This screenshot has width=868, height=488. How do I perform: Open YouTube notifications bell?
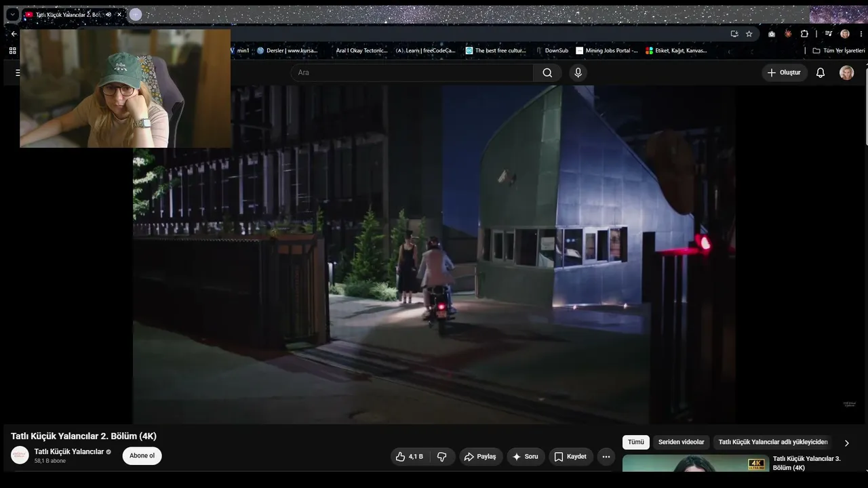point(821,73)
